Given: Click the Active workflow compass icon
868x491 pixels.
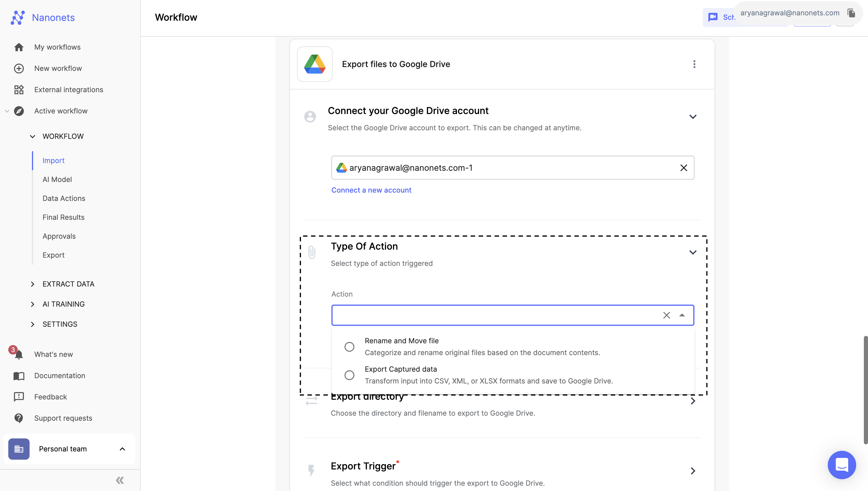Looking at the screenshot, I should (x=19, y=111).
